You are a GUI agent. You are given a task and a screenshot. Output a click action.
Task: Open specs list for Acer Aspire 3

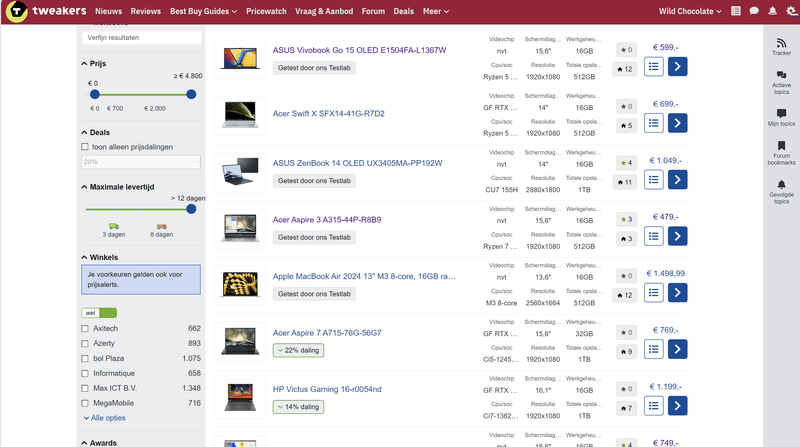click(654, 236)
